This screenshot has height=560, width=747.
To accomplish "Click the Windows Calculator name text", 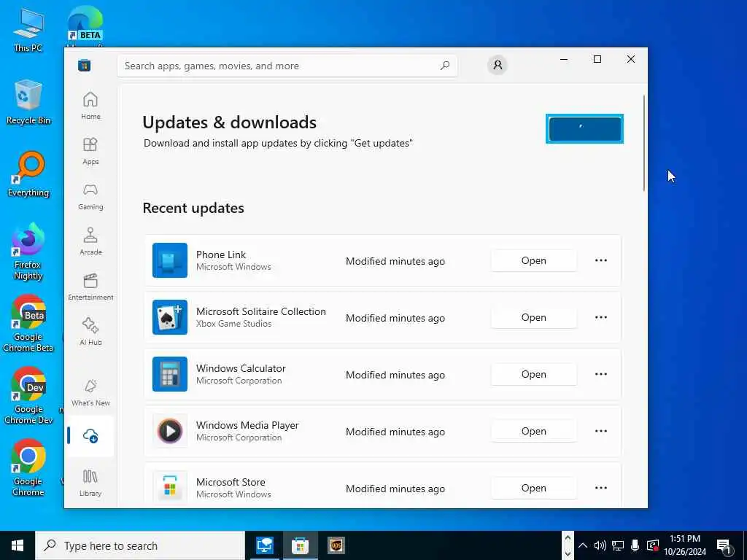I will click(241, 368).
